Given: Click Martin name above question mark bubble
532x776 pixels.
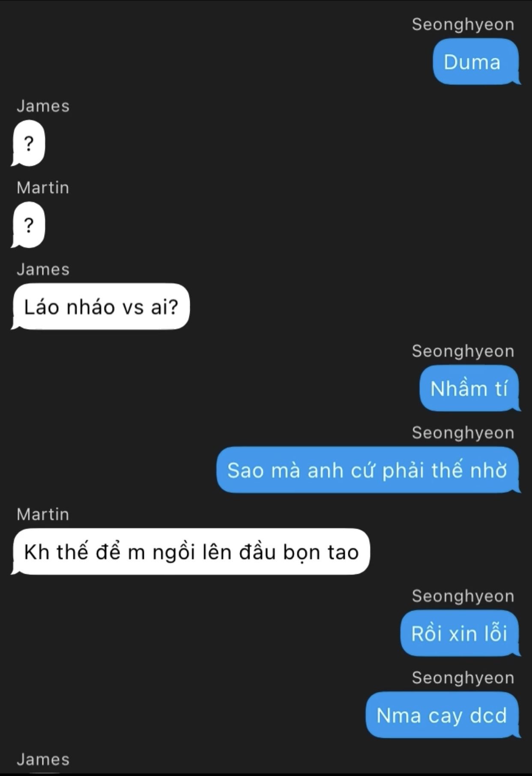Looking at the screenshot, I should pos(43,188).
